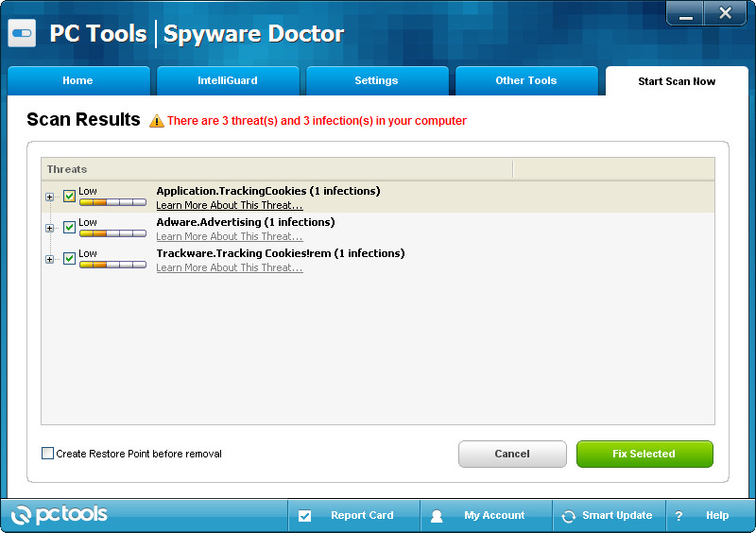Expand the Adware.Advertising tree node
This screenshot has width=756, height=533.
50,228
